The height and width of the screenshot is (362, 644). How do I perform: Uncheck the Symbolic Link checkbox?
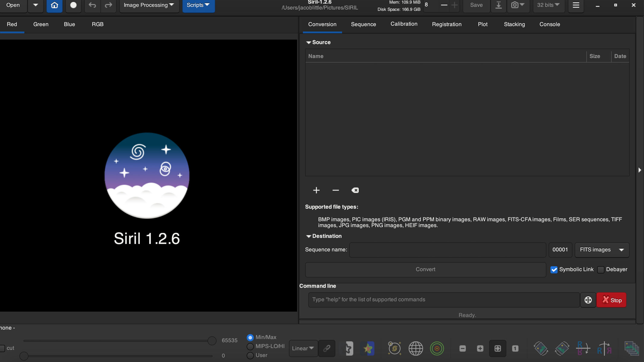(554, 270)
